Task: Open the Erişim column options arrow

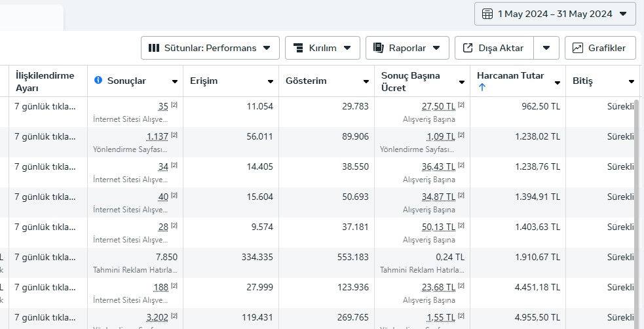Action: [271, 82]
